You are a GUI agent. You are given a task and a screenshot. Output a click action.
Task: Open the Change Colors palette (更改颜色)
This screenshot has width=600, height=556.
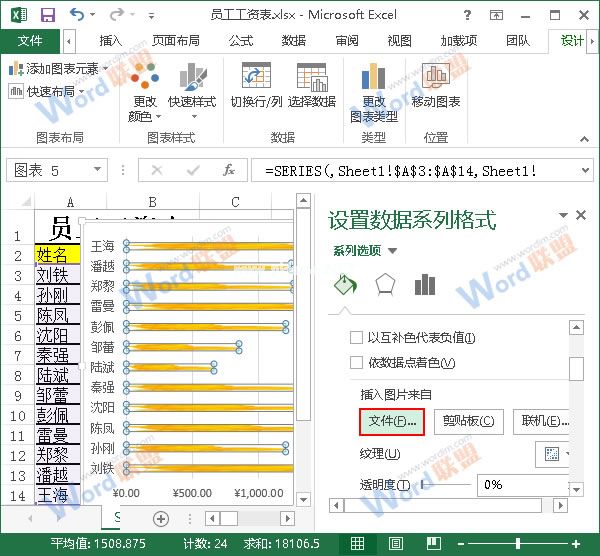click(145, 92)
